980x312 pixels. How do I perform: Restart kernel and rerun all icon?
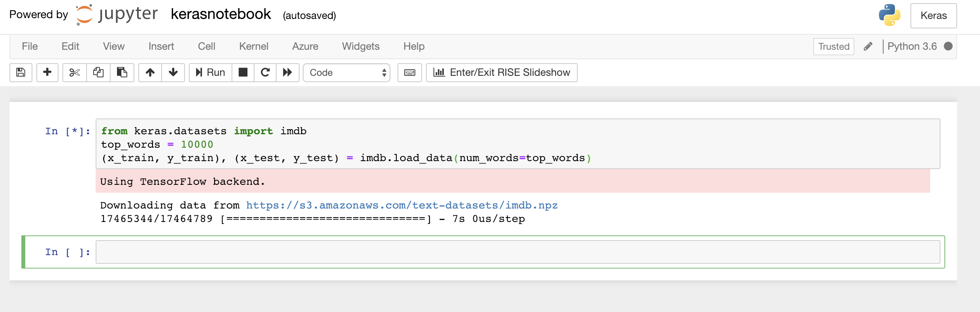point(287,72)
